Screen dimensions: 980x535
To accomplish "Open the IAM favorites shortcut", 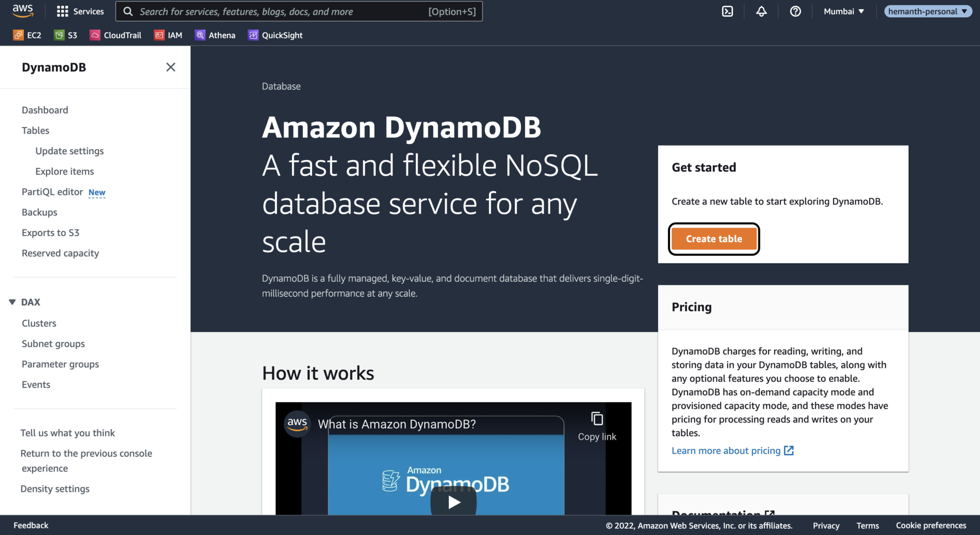I will 168,34.
